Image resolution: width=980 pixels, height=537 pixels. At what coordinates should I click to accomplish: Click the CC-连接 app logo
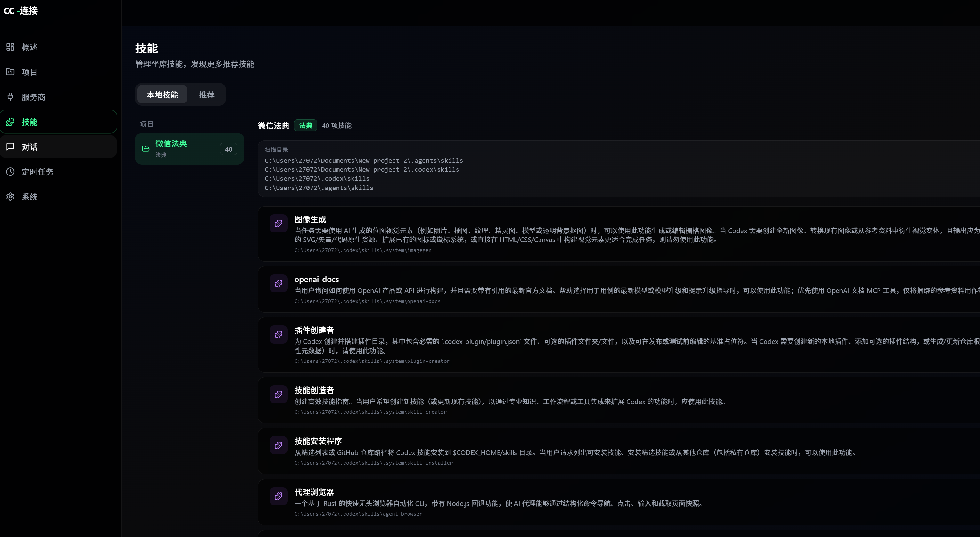coord(21,11)
